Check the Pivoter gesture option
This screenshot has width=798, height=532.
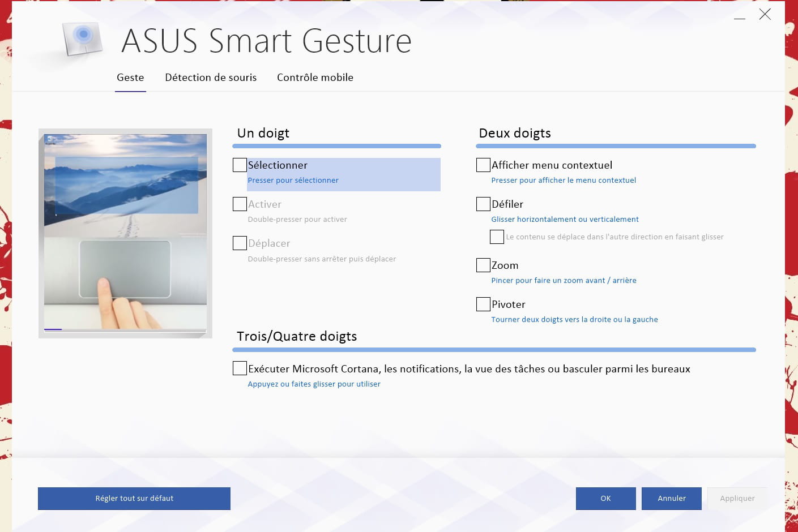coord(483,304)
